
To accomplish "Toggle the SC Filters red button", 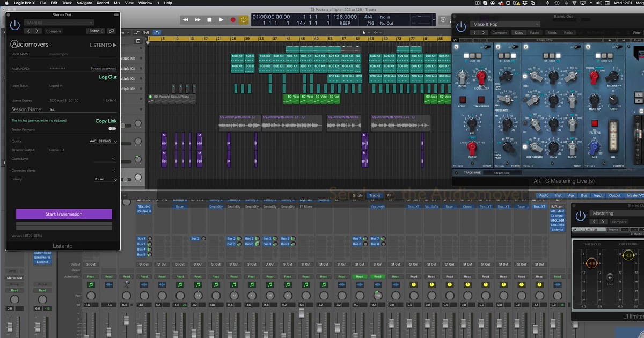I will coord(594,123).
